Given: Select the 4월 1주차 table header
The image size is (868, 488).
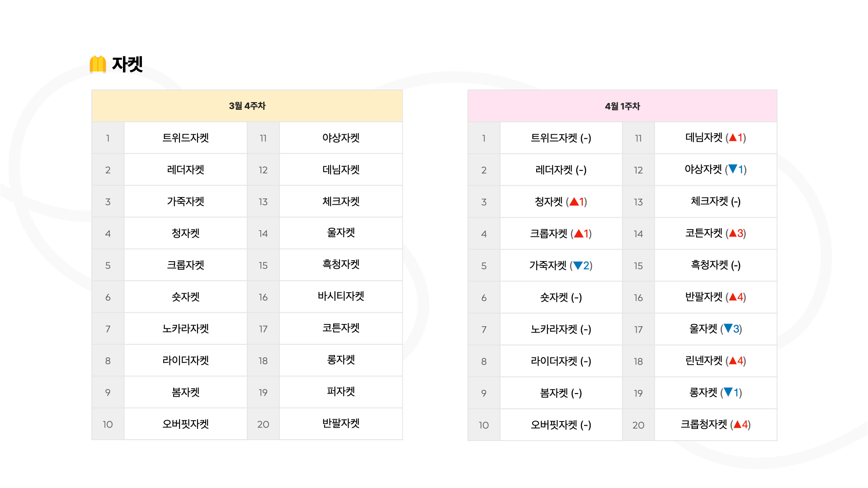Looking at the screenshot, I should pos(623,106).
